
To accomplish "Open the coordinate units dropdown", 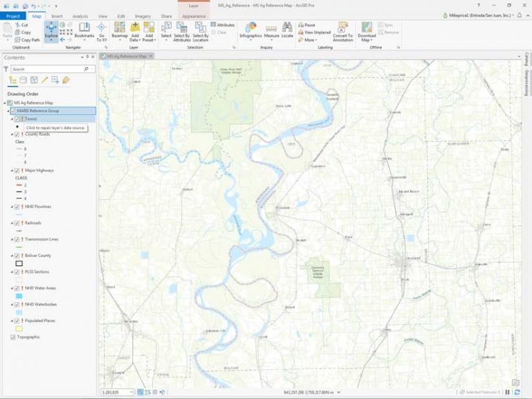I will [339, 392].
